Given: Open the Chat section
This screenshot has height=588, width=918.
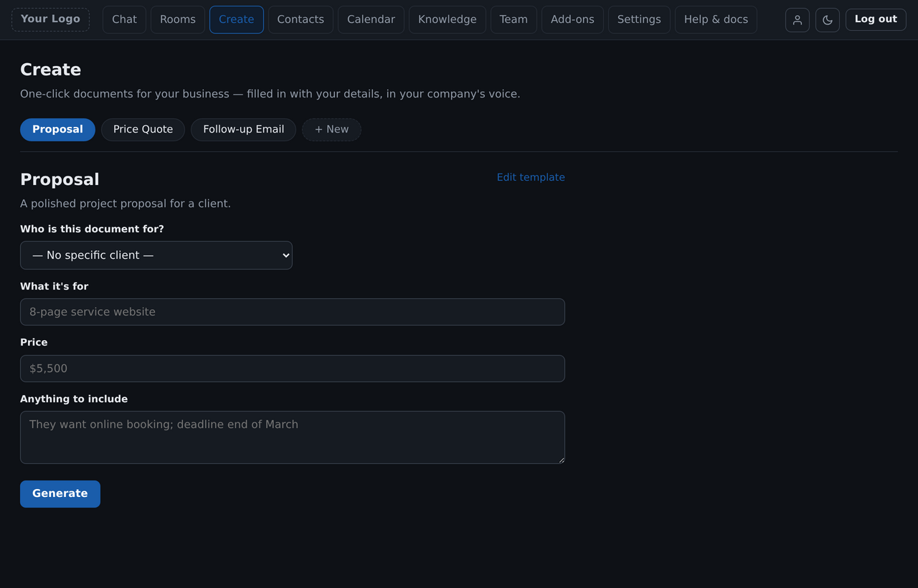Looking at the screenshot, I should pos(124,19).
